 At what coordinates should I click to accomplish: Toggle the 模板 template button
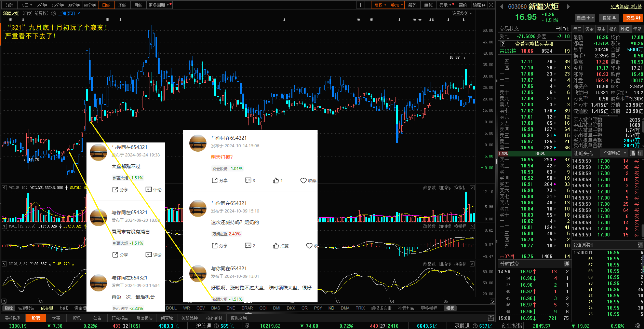tap(451, 308)
